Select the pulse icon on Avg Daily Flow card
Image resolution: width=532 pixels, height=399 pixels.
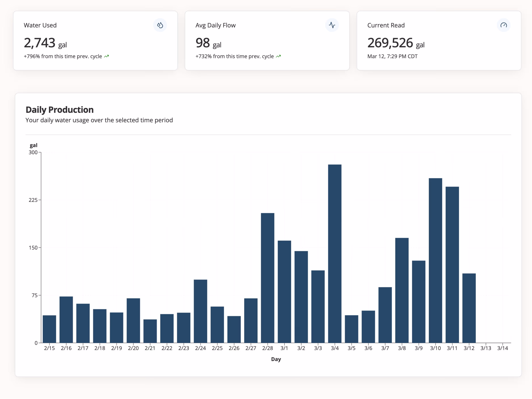pos(332,25)
